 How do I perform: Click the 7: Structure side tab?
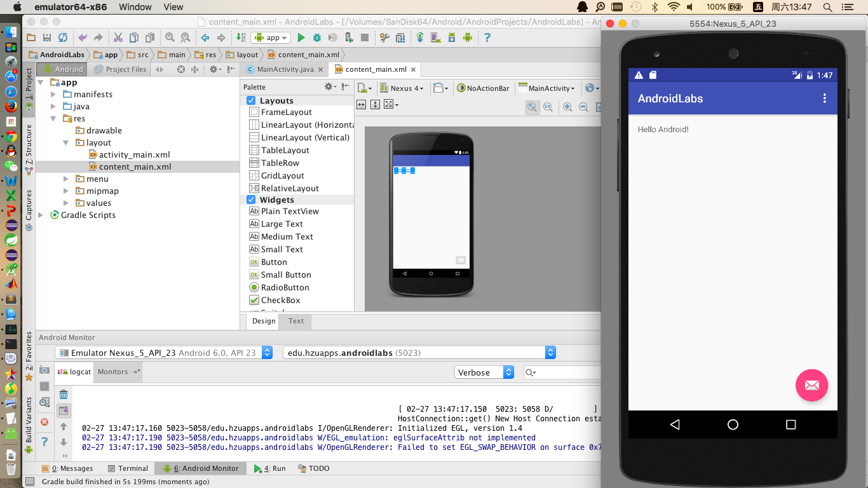pyautogui.click(x=29, y=150)
